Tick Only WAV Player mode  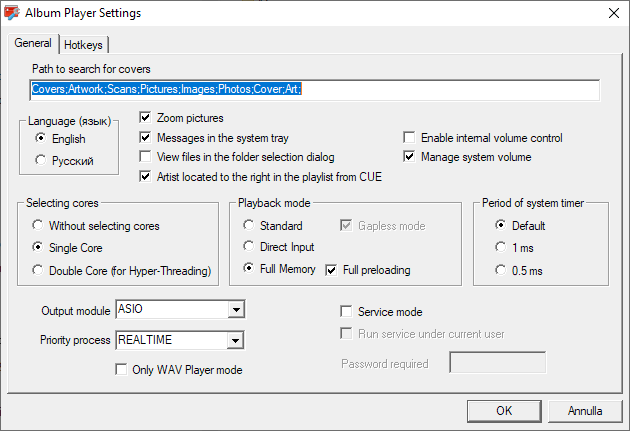(121, 369)
